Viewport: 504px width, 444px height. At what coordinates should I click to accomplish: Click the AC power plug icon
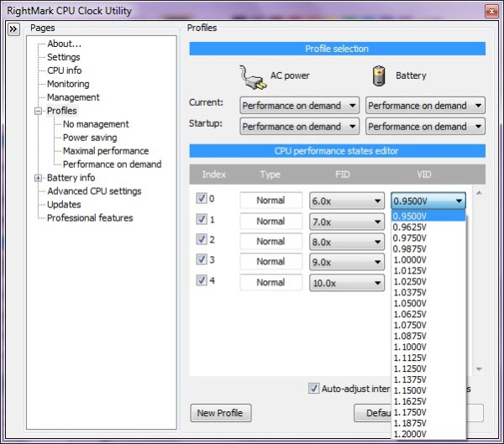253,77
